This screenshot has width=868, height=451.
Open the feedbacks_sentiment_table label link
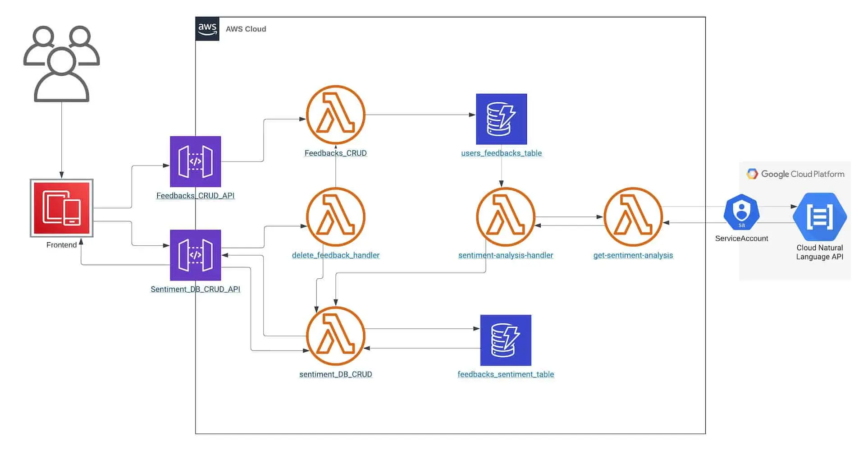[x=506, y=374]
